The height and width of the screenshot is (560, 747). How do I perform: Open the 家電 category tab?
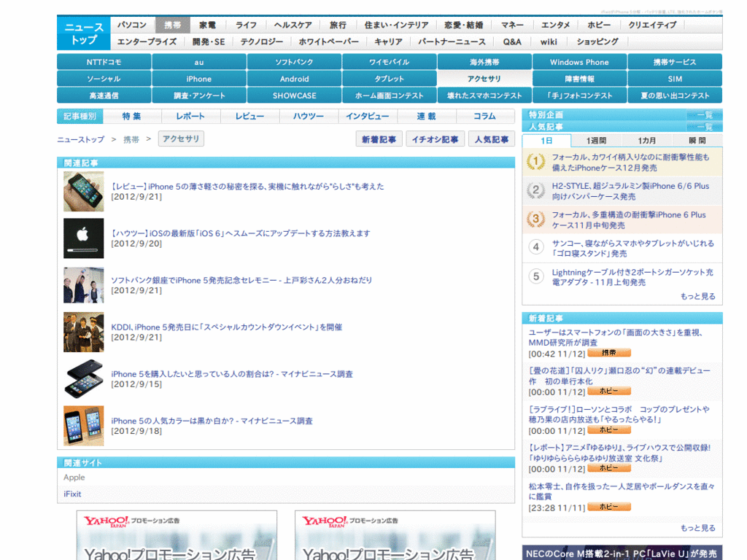pos(208,25)
